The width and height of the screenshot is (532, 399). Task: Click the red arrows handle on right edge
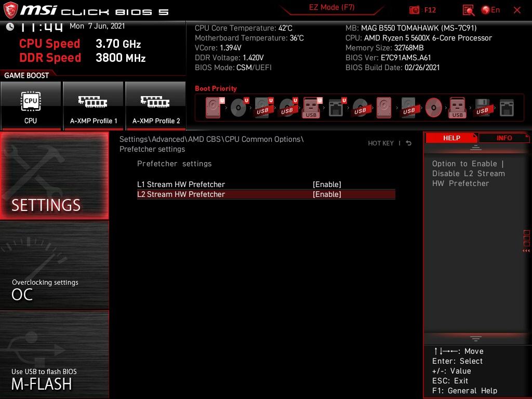pyautogui.click(x=526, y=251)
